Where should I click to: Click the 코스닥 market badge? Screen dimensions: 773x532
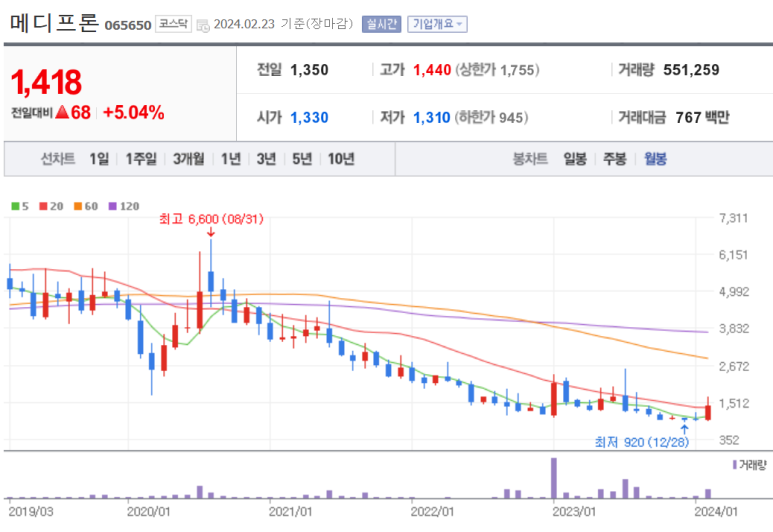point(174,24)
